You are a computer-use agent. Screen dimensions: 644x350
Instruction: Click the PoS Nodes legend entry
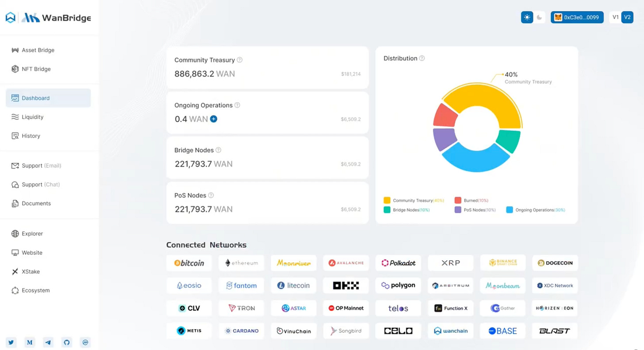(475, 210)
